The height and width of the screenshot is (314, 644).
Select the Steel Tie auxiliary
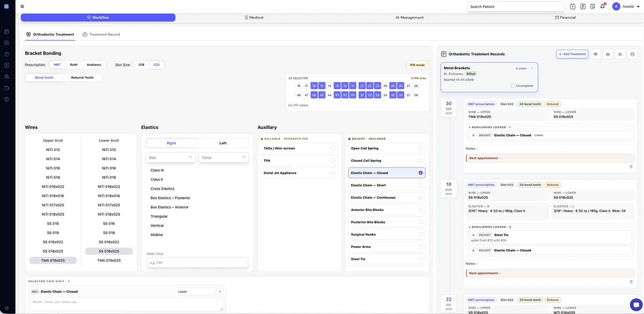point(386,259)
